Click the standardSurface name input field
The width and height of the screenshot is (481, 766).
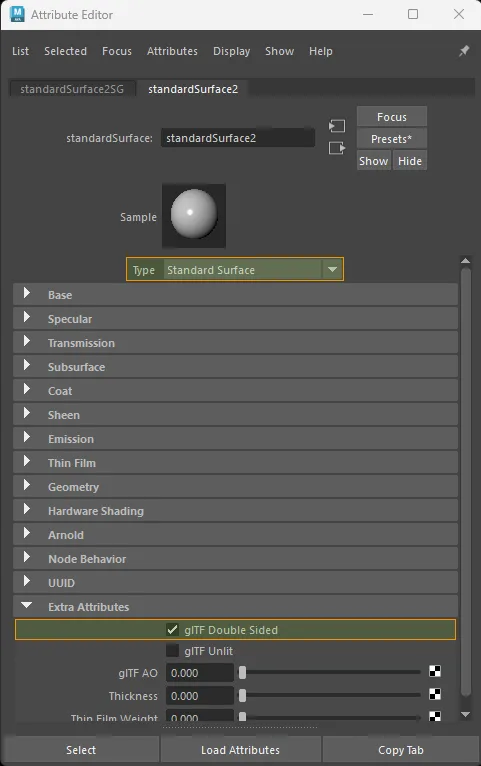[238, 138]
